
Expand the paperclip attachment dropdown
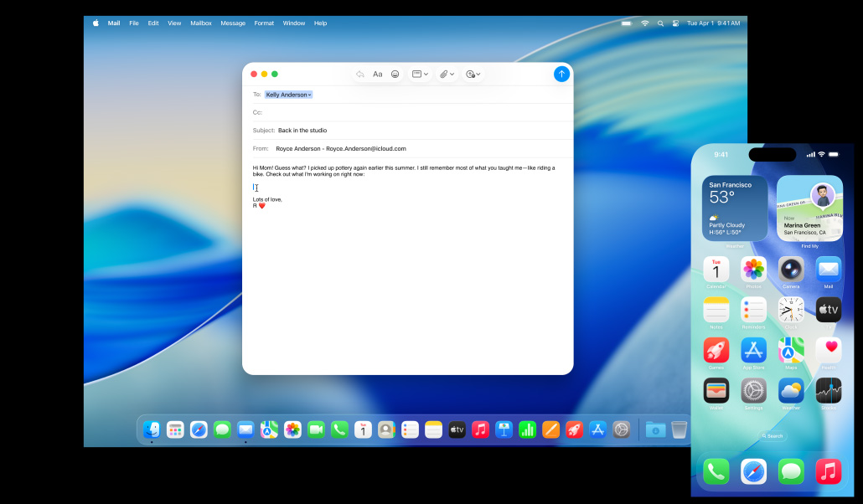[447, 75]
